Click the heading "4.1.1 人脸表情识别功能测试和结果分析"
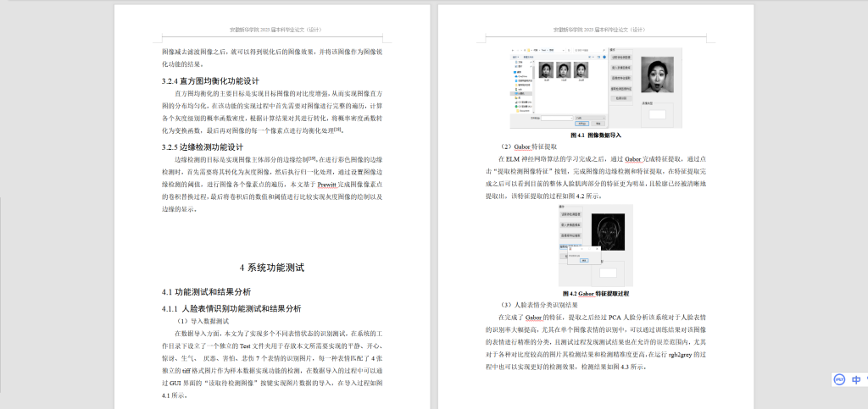This screenshot has height=409, width=868. (231, 308)
